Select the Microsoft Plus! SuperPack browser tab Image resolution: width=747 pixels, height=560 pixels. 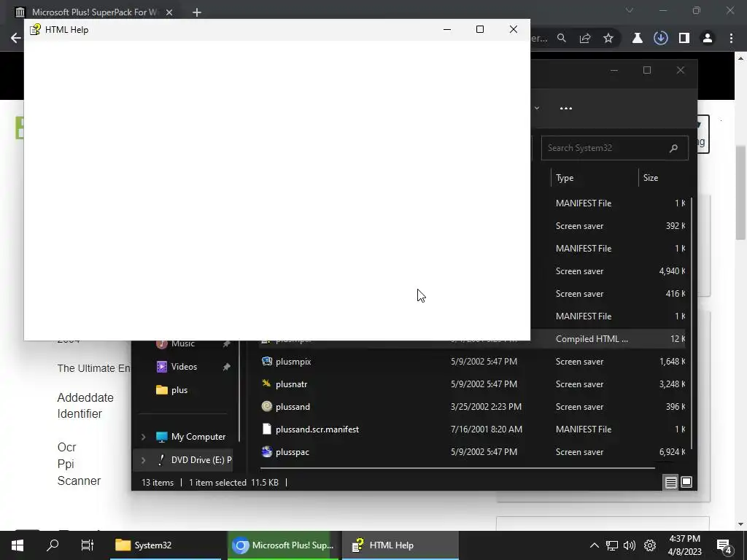[94, 12]
